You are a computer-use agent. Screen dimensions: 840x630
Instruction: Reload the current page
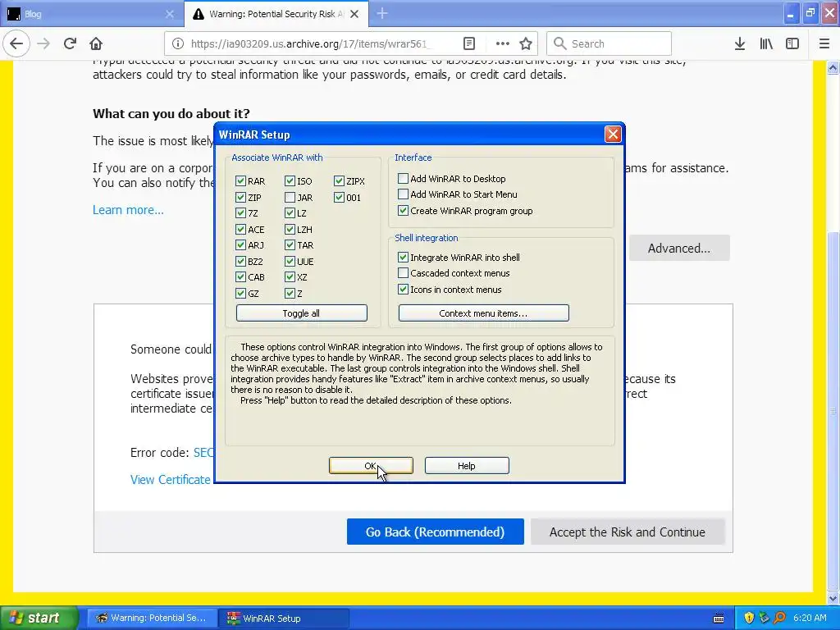click(x=70, y=43)
